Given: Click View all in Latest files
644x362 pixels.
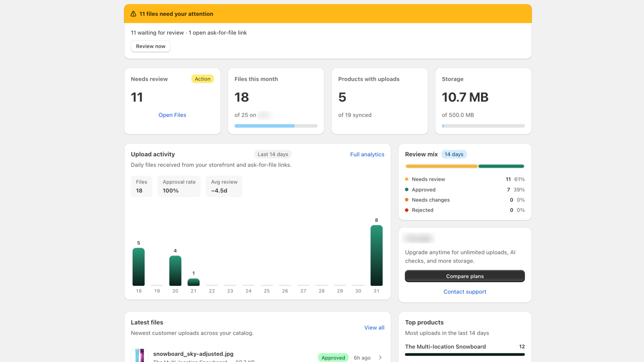Looking at the screenshot, I should coord(374,328).
